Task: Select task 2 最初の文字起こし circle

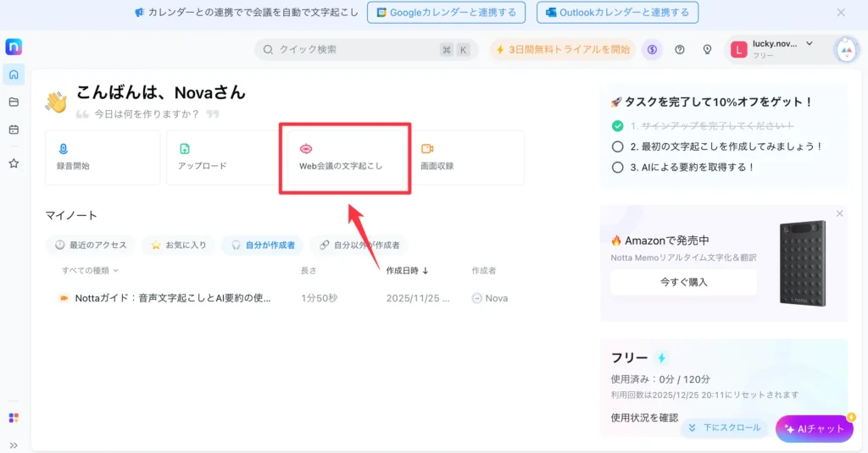Action: click(618, 146)
